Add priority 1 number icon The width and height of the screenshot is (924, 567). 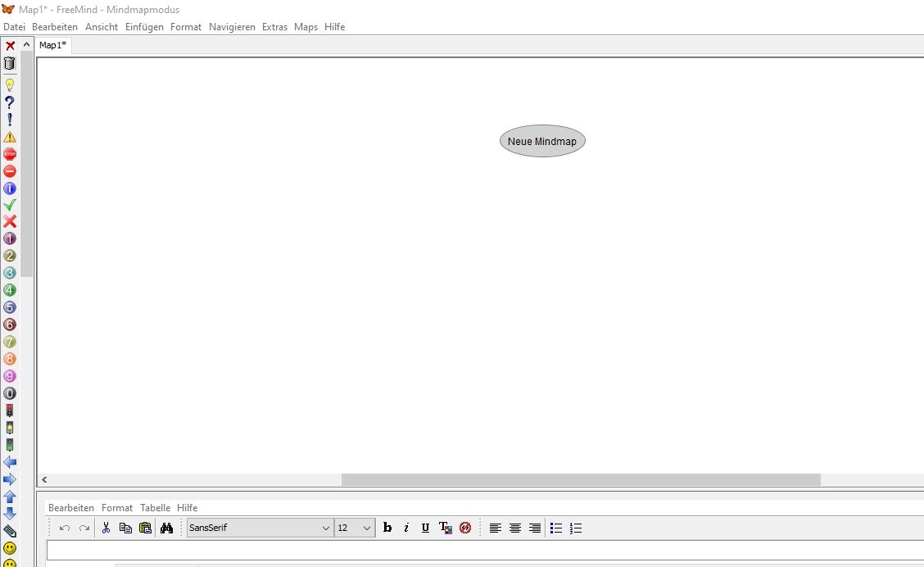tap(10, 239)
